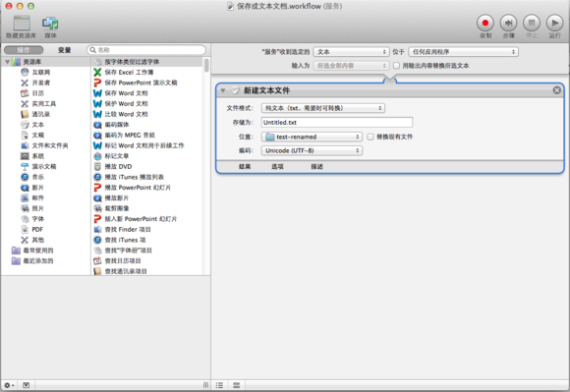Choose the 查找 Finder 项目 action
Screen dimensions: 570x392
(122, 229)
